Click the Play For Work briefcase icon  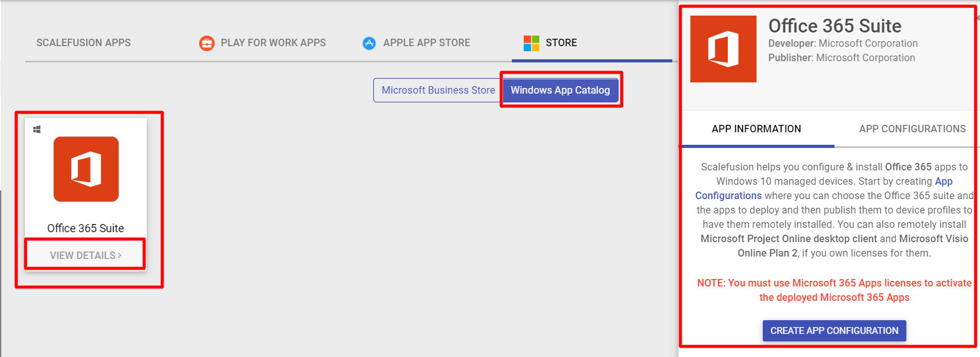click(x=207, y=43)
